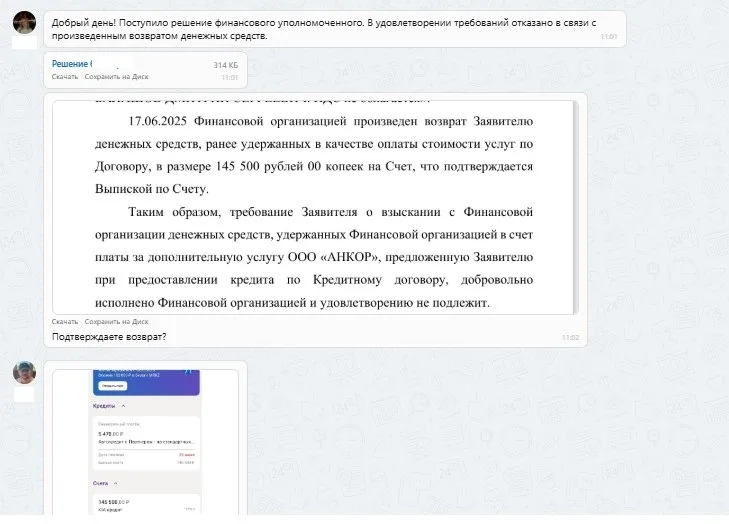729x524 pixels.
Task: Click the 'Счета' section header in banking screenshot
Action: (100, 484)
